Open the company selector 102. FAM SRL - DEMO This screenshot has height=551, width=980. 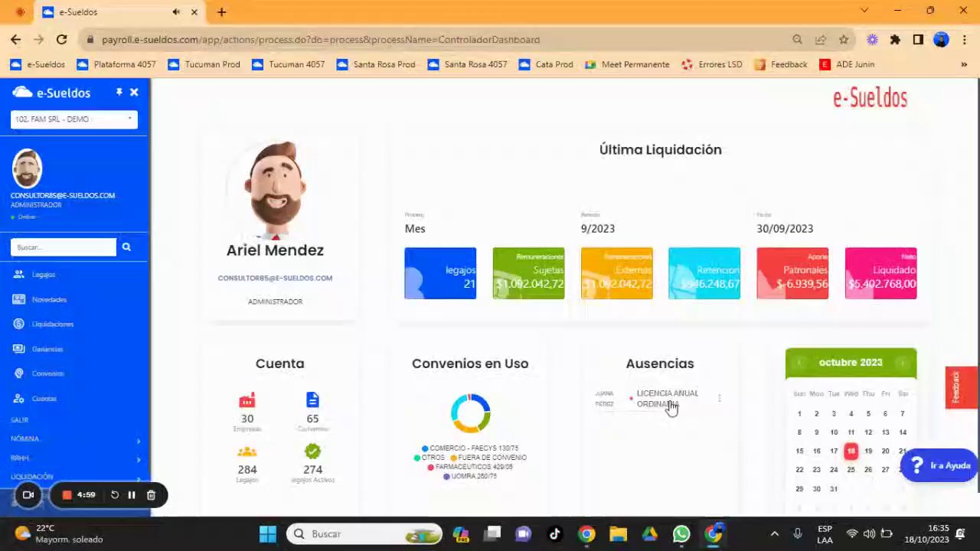pyautogui.click(x=73, y=119)
